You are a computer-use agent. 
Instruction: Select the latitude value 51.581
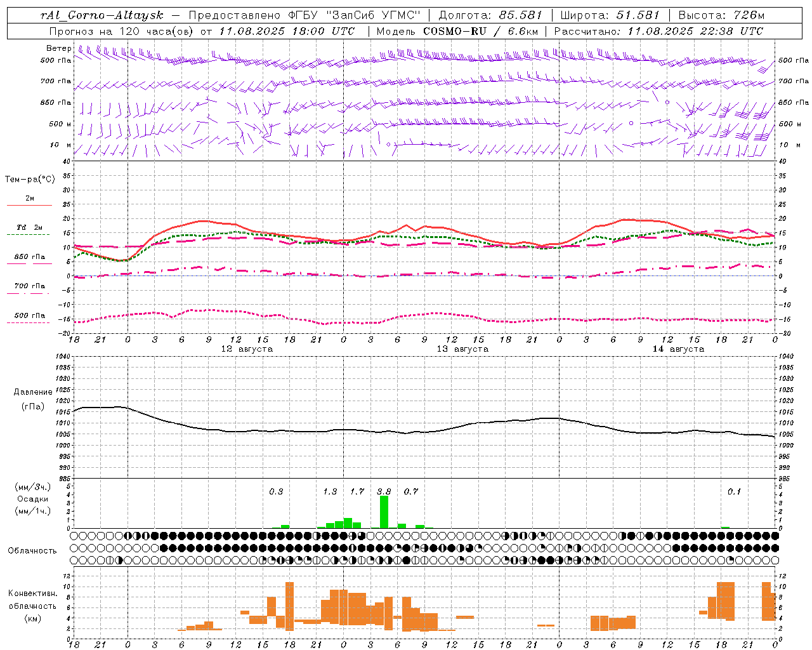pos(638,15)
